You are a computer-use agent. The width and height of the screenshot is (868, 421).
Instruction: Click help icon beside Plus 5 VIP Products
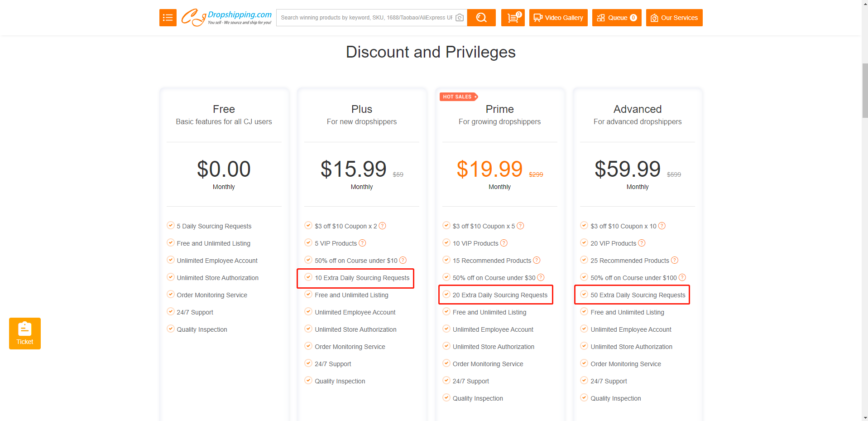point(362,243)
